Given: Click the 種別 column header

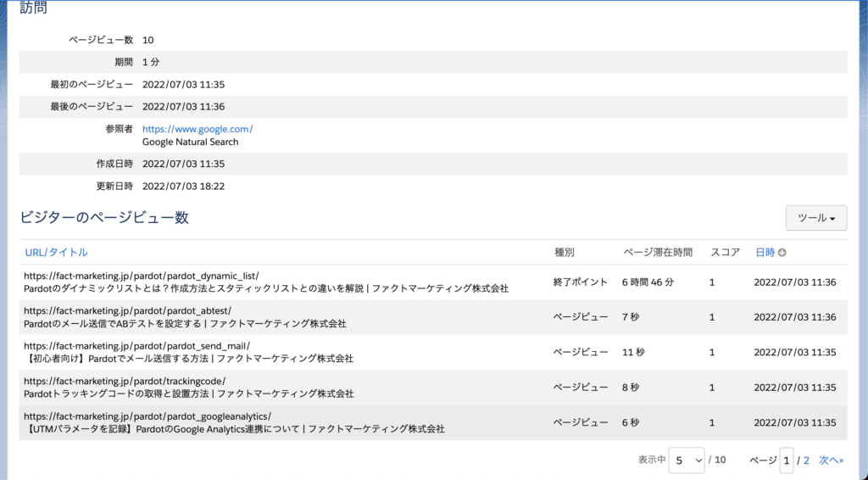Looking at the screenshot, I should (564, 253).
